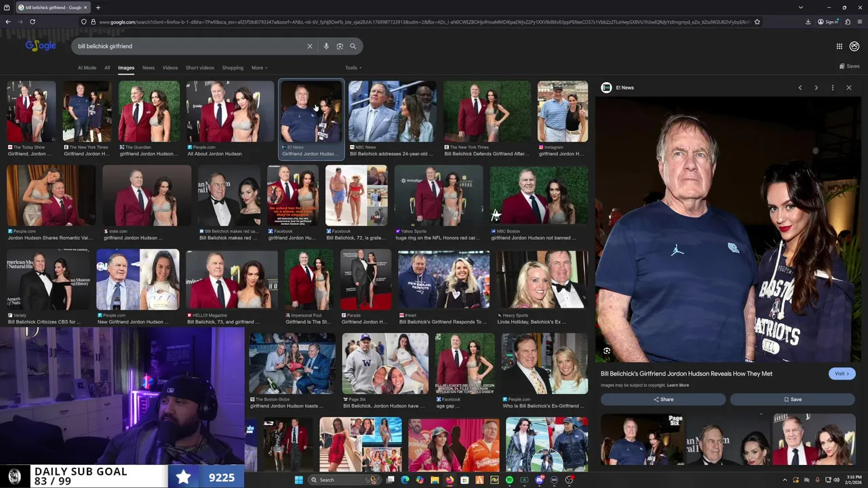Switch to AI Mode tab
Image resolution: width=868 pixels, height=488 pixels.
coord(87,68)
